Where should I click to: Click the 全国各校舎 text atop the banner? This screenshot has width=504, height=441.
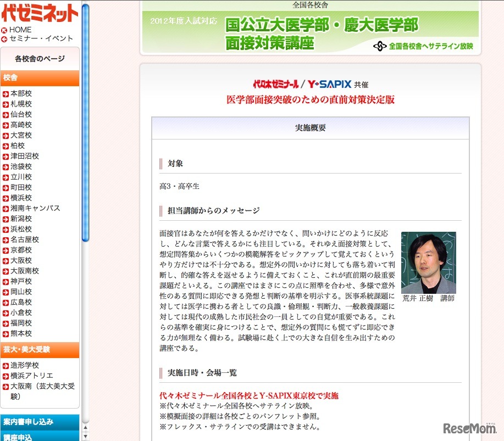click(x=310, y=5)
